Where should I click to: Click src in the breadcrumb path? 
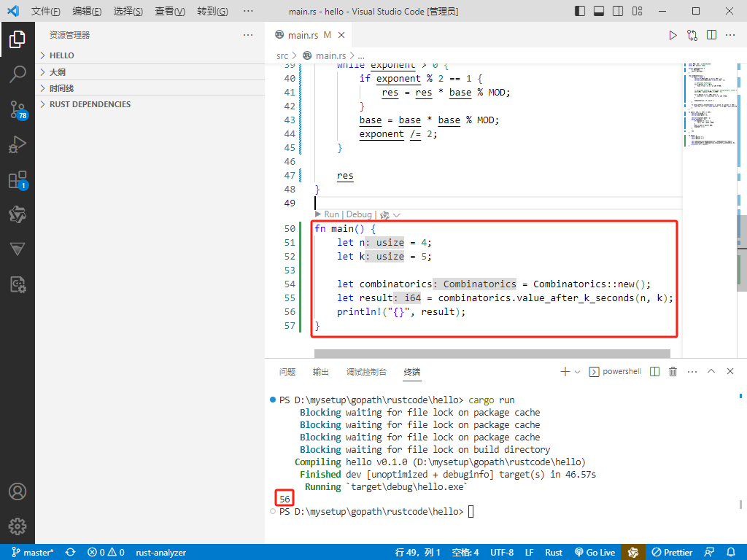282,55
